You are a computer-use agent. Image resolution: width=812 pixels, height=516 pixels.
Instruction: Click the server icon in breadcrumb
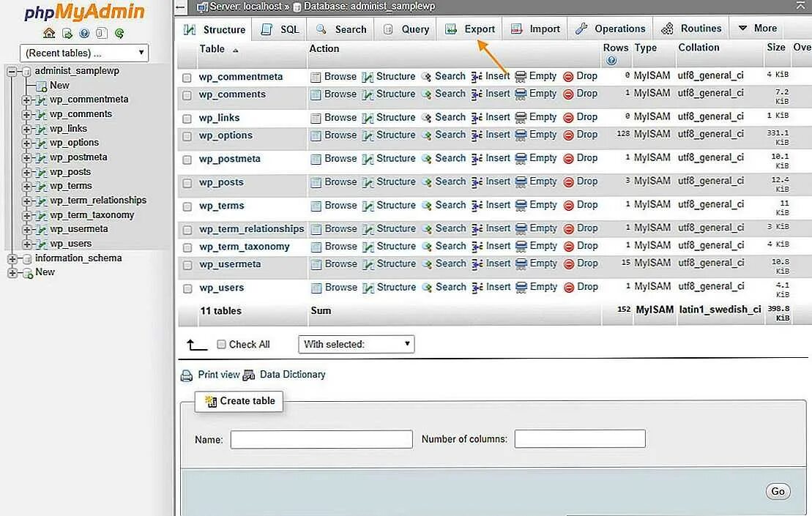203,7
